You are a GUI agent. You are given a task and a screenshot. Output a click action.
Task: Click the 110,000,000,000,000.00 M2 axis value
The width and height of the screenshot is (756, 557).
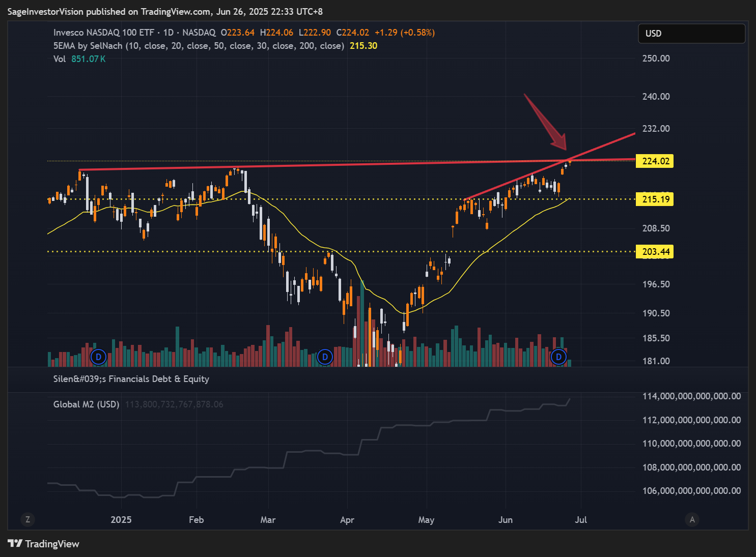(x=691, y=444)
